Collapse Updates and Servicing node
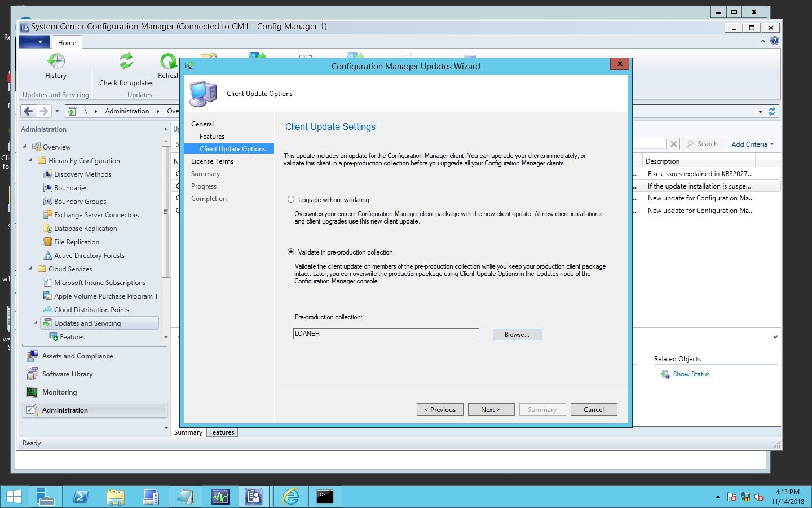This screenshot has height=508, width=812. point(36,323)
